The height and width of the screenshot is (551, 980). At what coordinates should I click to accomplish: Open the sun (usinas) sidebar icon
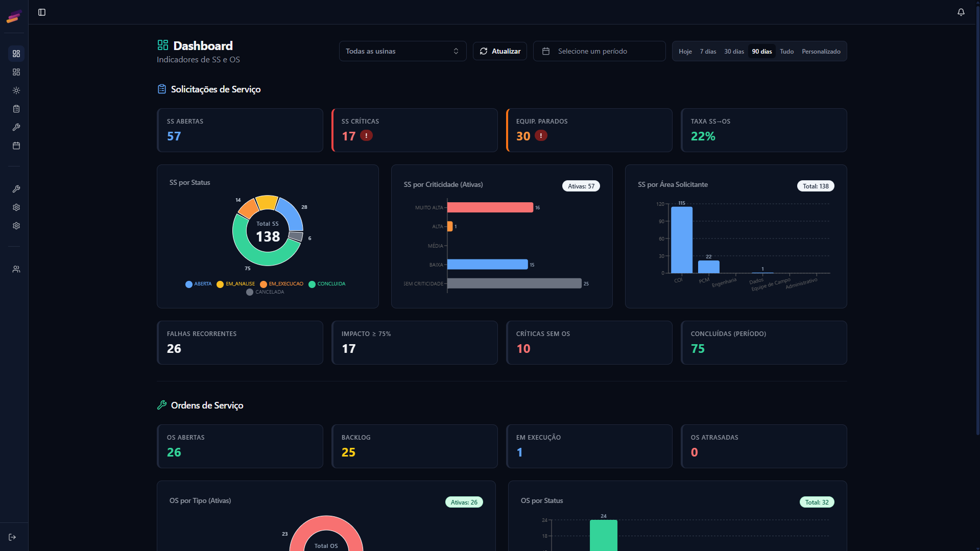tap(16, 90)
